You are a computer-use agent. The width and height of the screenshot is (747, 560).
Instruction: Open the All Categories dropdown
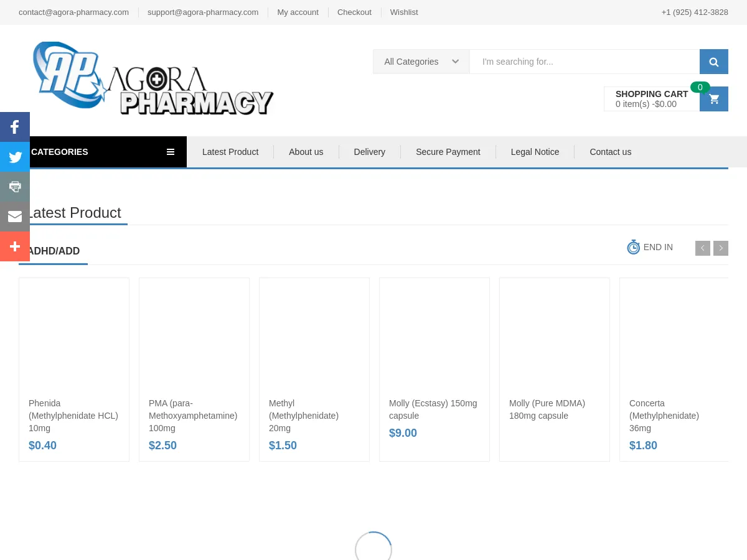421,62
